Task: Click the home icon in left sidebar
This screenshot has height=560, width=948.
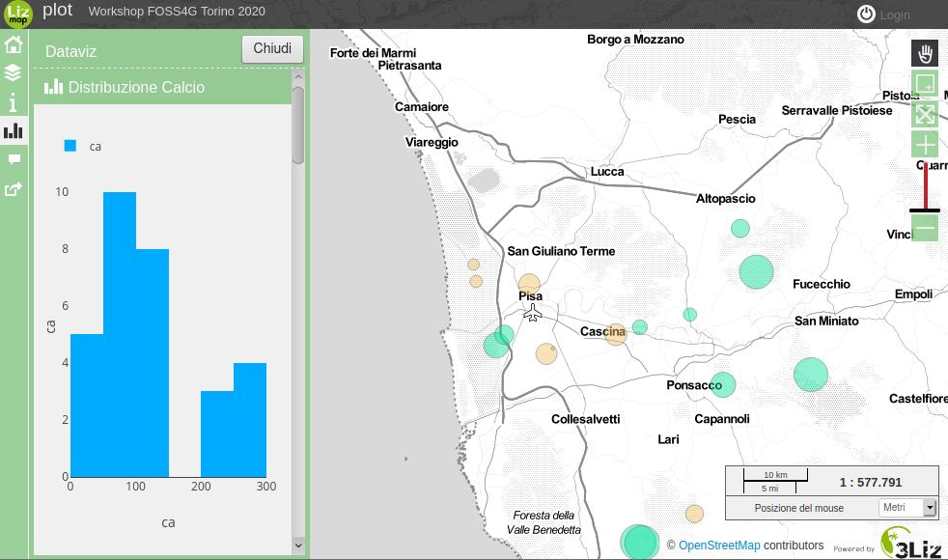Action: [x=14, y=44]
